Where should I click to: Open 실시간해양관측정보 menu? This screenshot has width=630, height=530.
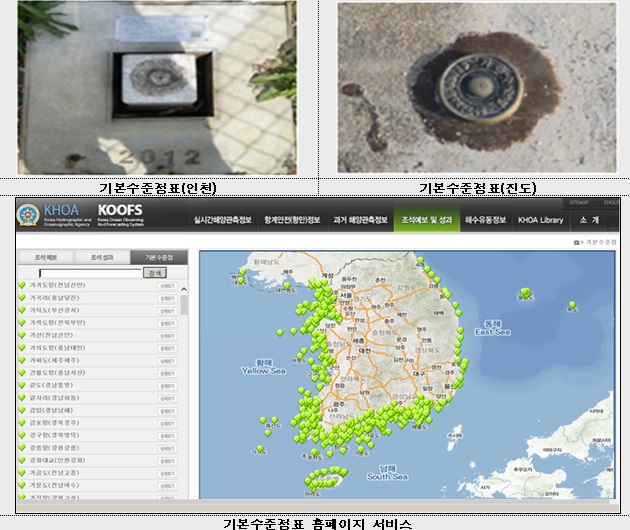click(222, 220)
